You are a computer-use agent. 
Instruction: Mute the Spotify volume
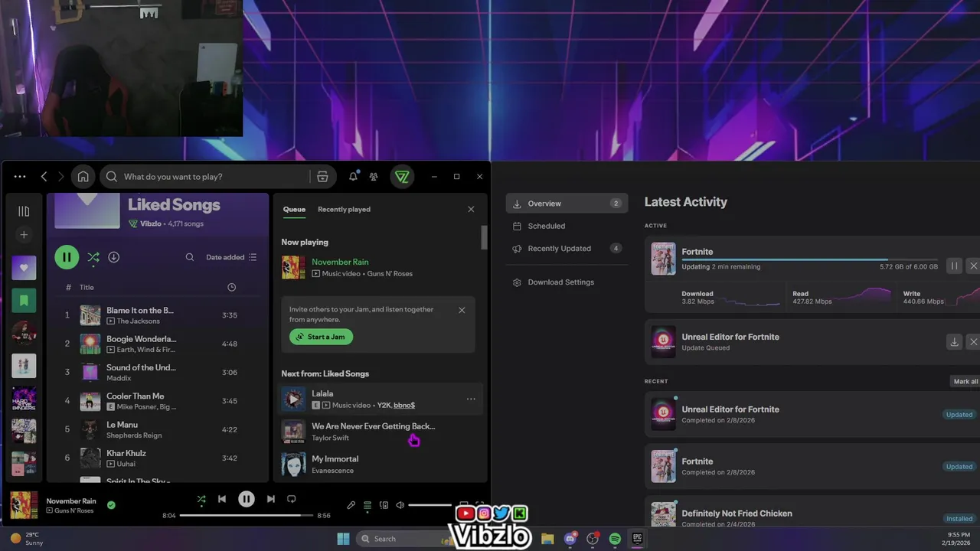click(400, 505)
